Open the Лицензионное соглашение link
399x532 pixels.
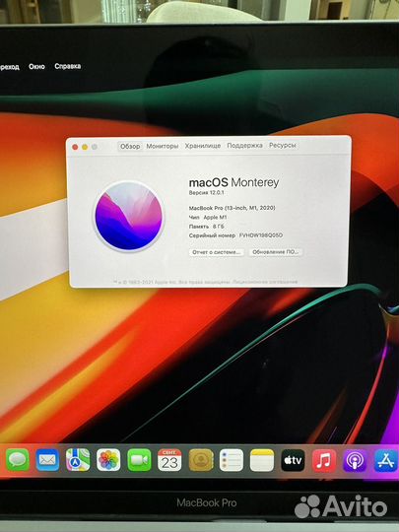pyautogui.click(x=265, y=282)
